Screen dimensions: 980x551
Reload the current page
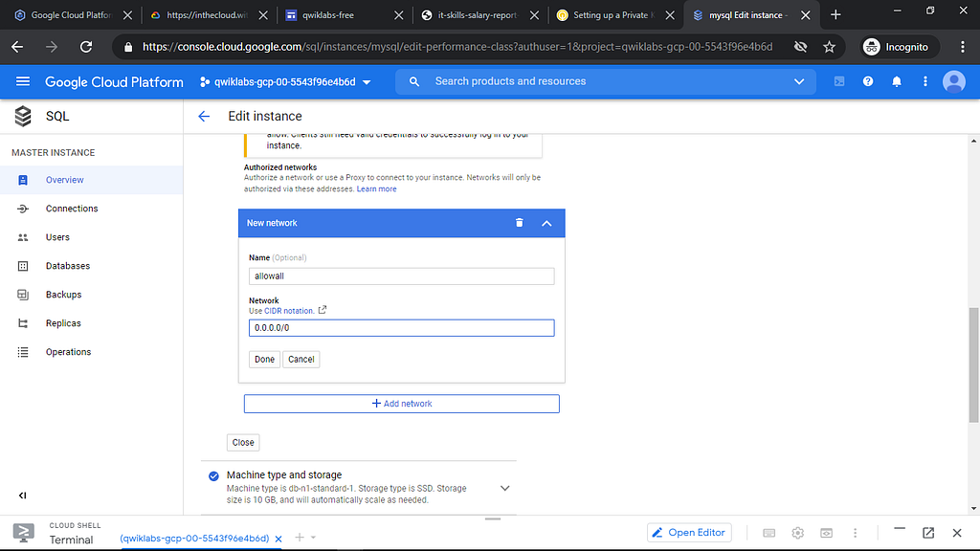(85, 47)
